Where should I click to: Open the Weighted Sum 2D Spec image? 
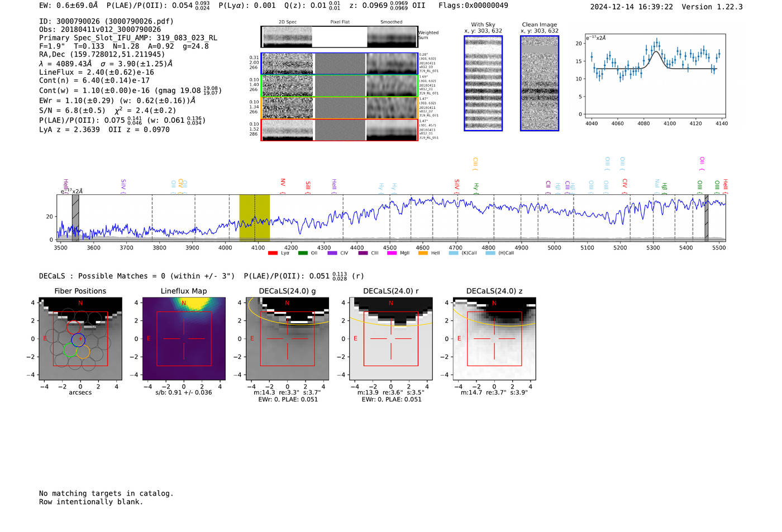click(287, 37)
